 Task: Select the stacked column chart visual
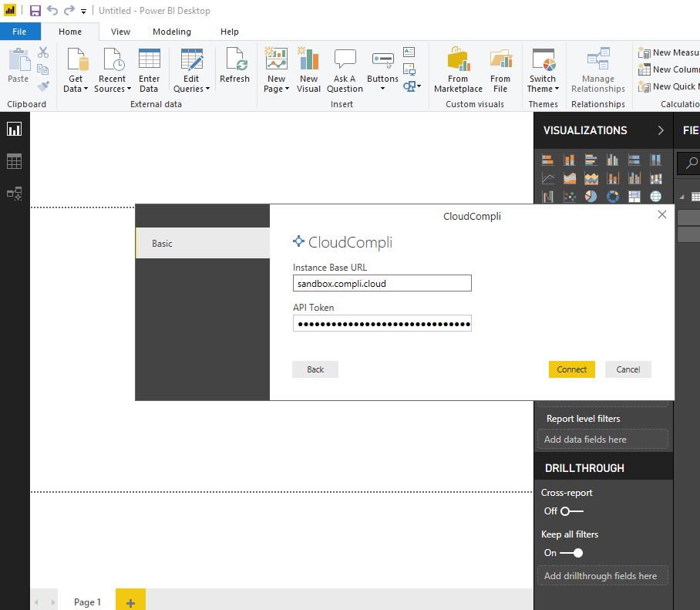pos(569,160)
